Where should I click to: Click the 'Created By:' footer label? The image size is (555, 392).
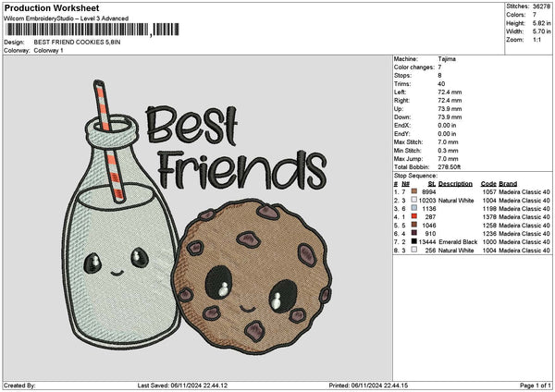tap(19, 386)
